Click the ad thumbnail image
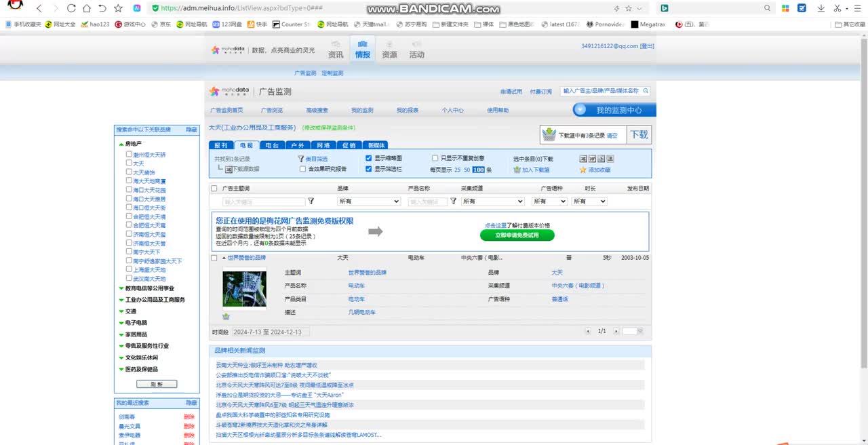Viewport: 868px width, 445px height. point(245,289)
